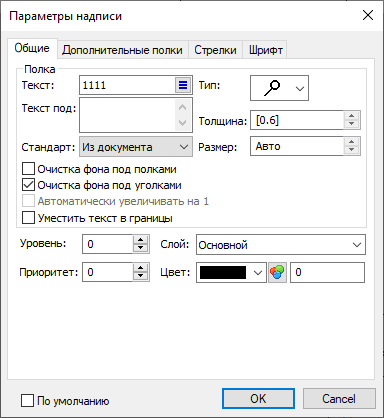Screen dimensions: 384x418
Task: Toggle Уместить текст в границы checkbox
Action: coord(28,218)
